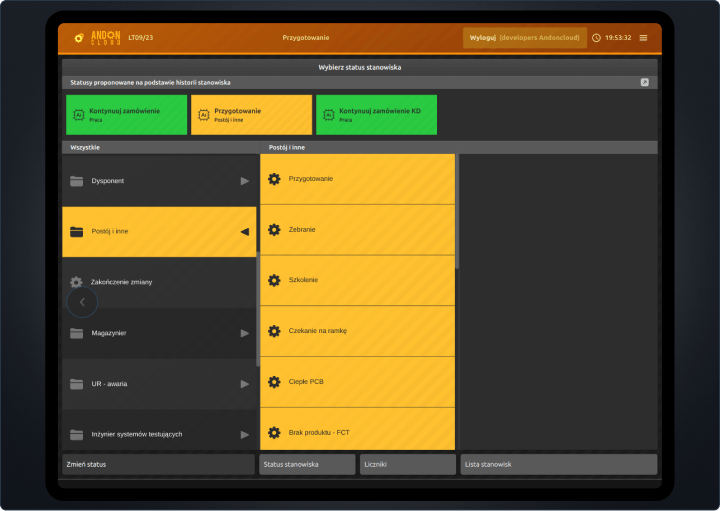Collapse the Postój i inne arrow
720x511 pixels.
[245, 232]
